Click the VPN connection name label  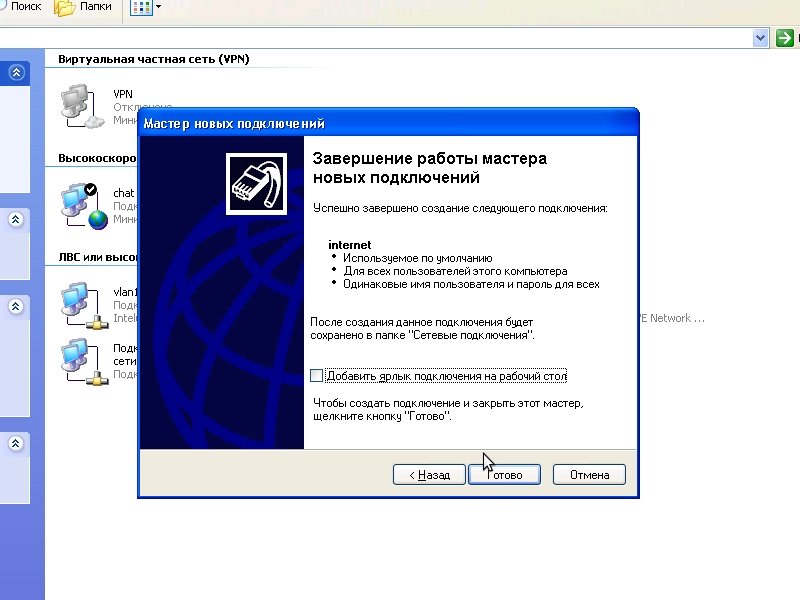pos(123,94)
